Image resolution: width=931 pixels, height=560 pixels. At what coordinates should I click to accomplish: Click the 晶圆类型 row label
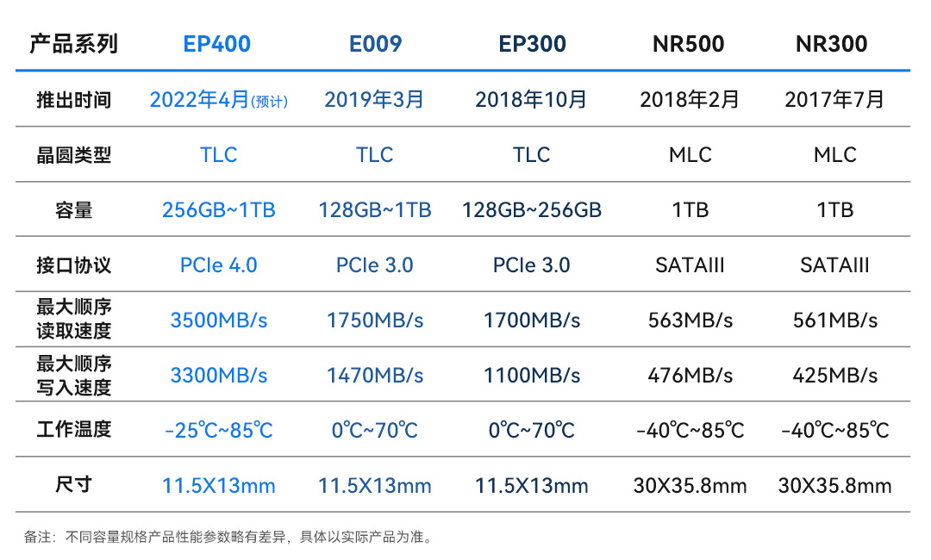pos(74,155)
